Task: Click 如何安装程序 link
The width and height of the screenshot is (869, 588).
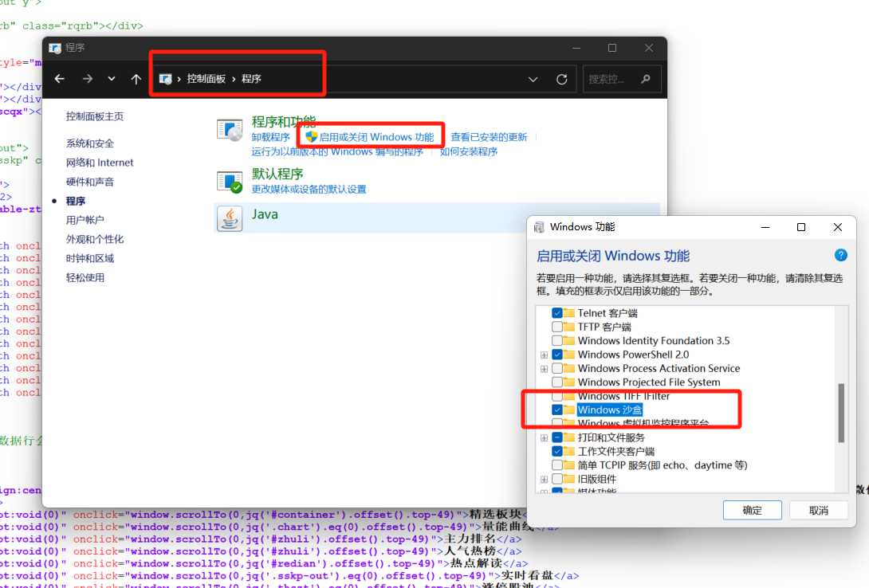Action: coord(468,151)
